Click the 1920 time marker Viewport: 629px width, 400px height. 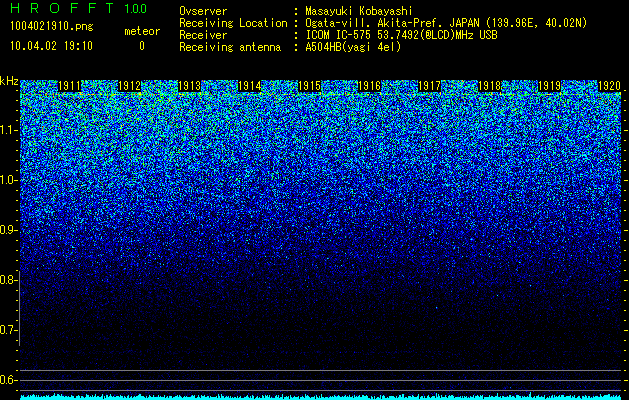610,86
